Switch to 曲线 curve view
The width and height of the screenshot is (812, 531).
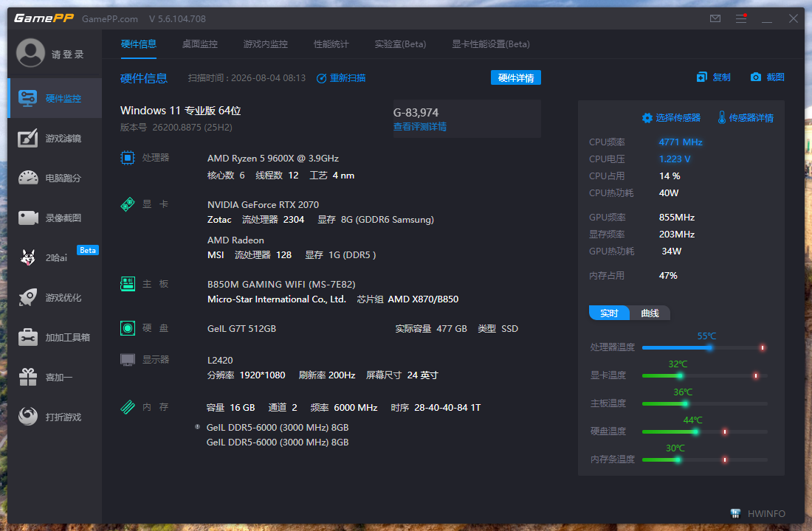pos(650,313)
